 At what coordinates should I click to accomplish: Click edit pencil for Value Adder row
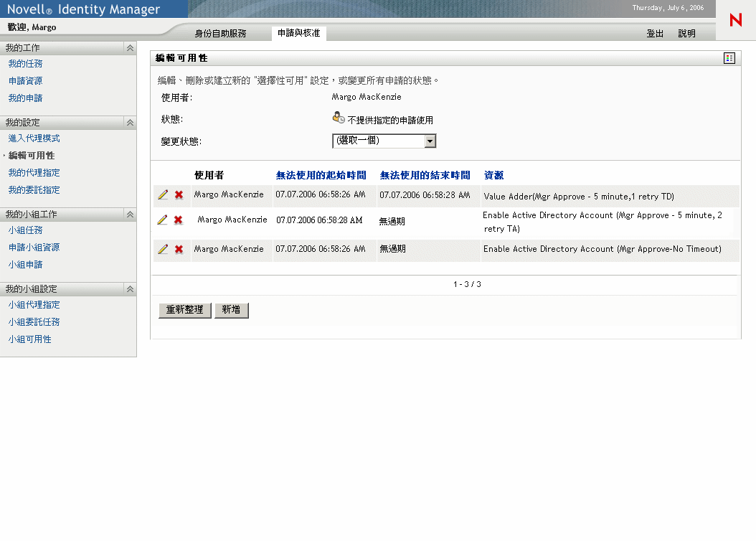tap(163, 194)
